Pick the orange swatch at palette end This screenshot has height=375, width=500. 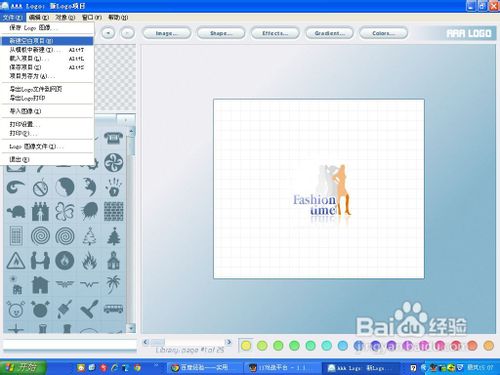point(488,346)
